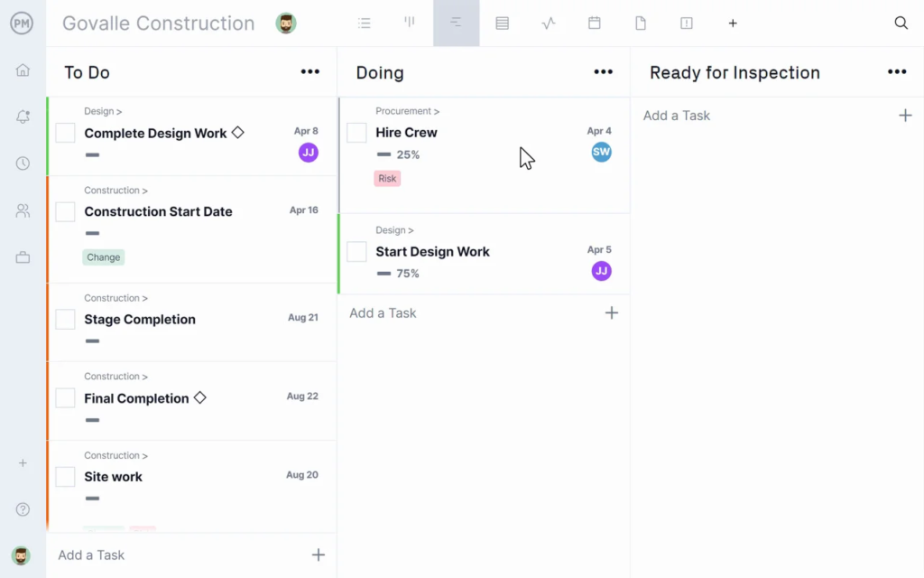Open the Doing column three-dot menu
Screen dimensions: 924x578
(x=603, y=72)
